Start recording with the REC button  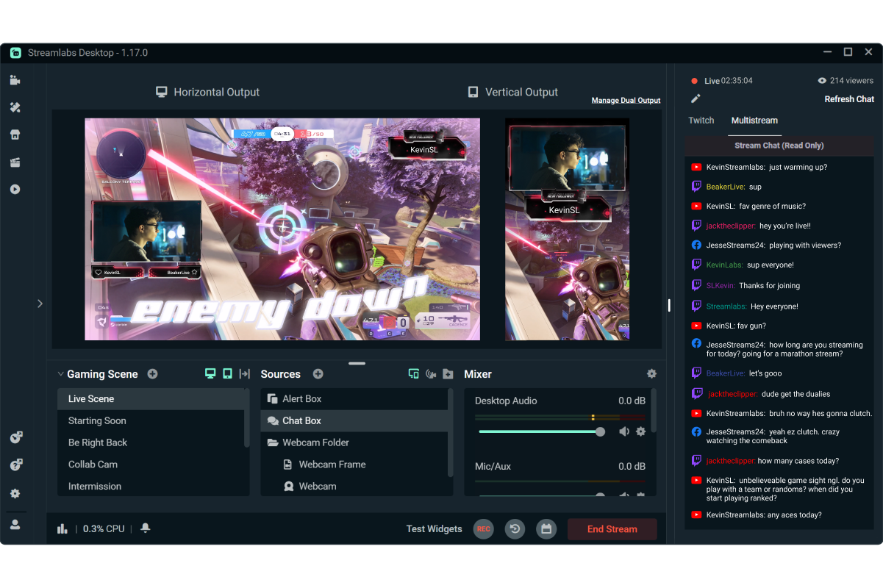(483, 529)
